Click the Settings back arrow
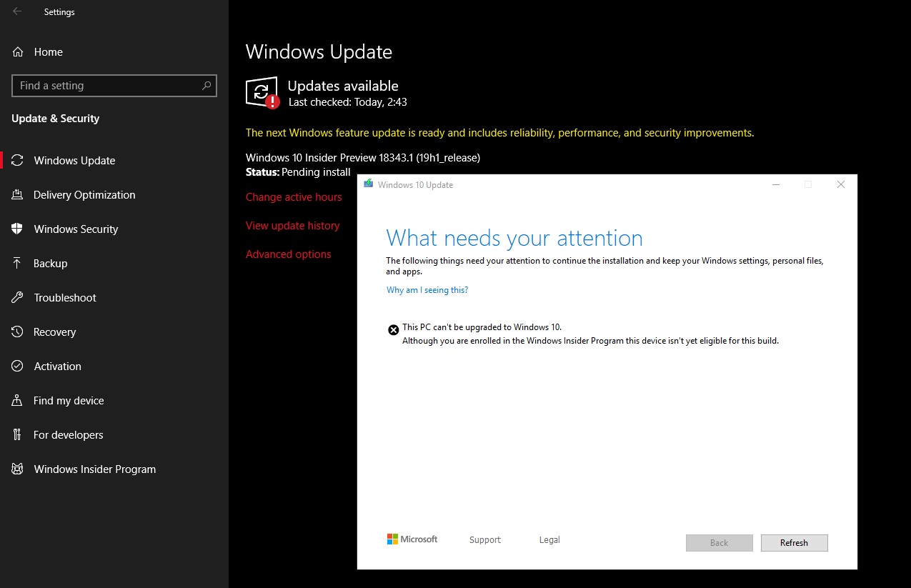Screen dimensions: 911x588 (17, 11)
